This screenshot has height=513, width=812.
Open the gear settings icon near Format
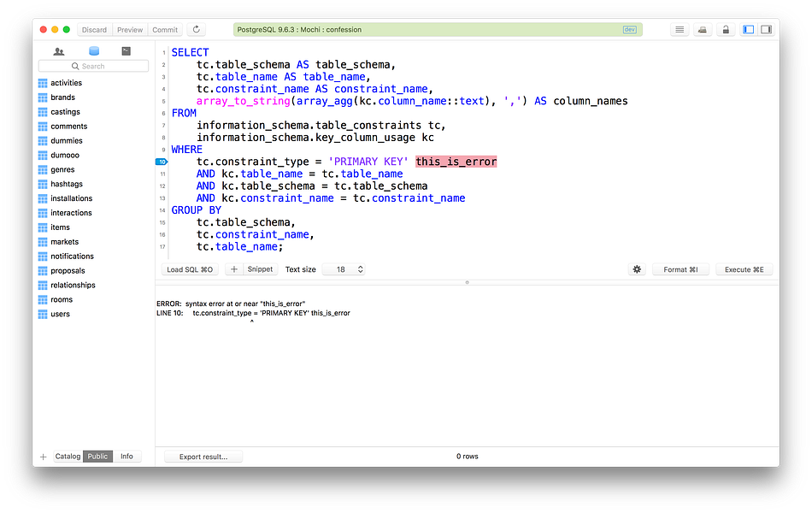[637, 269]
